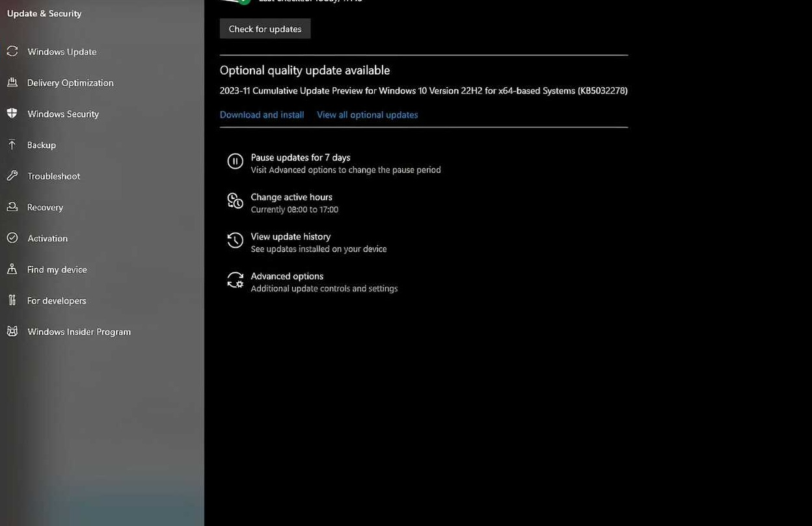Viewport: 812px width, 526px height.
Task: Click the 'Currently 08:00 to 17:00' text
Action: tap(294, 209)
